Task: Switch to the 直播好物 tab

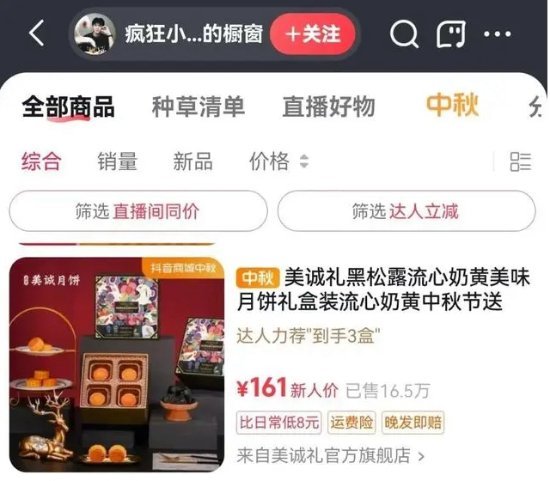Action: 329,107
